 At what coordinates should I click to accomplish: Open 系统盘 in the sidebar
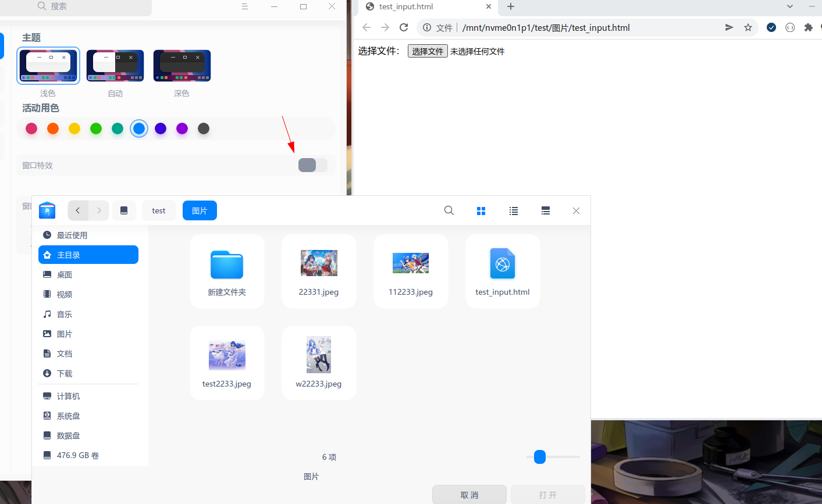coord(88,416)
